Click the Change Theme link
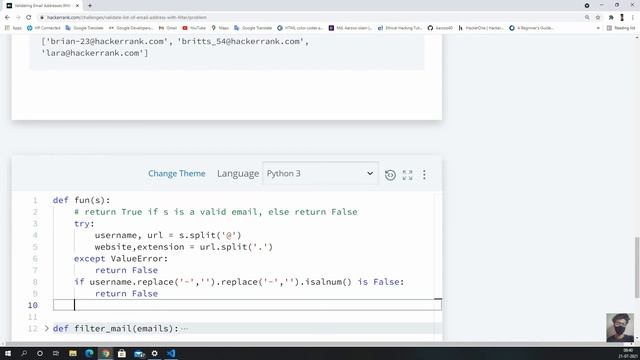The width and height of the screenshot is (640, 360). pyautogui.click(x=177, y=173)
